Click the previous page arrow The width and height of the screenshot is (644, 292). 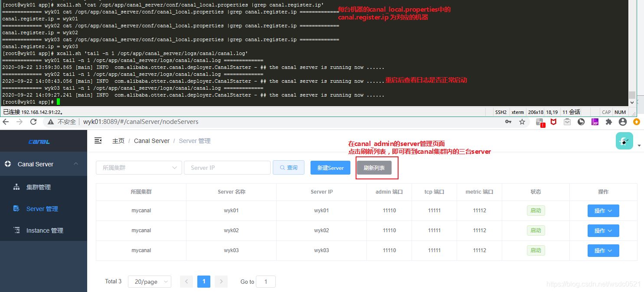(186, 282)
